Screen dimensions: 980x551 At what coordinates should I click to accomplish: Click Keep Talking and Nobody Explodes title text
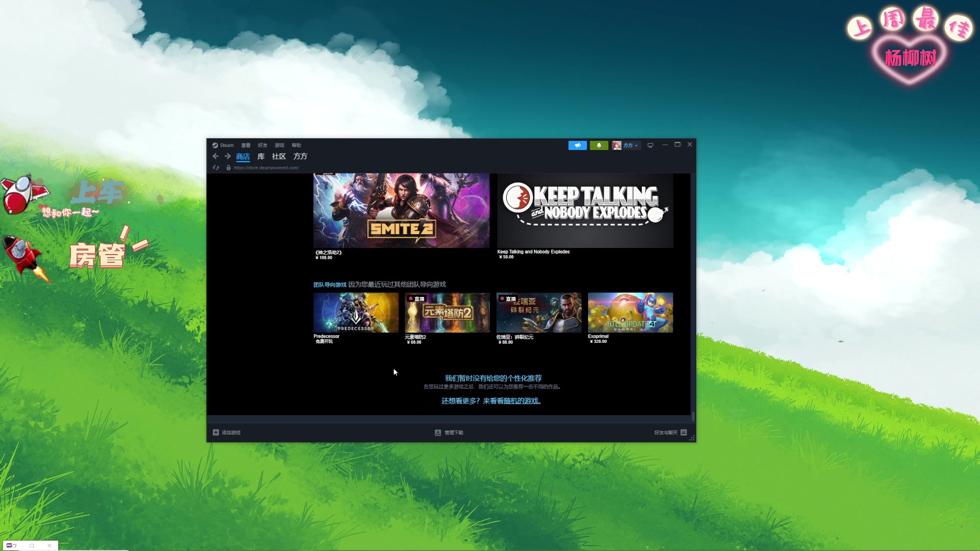(533, 252)
